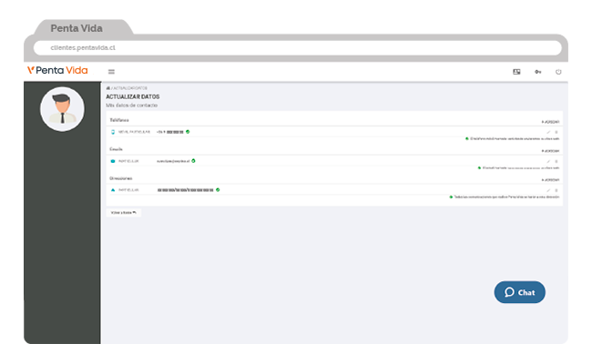592x364 pixels.
Task: Edit the phone entry with pencil icon
Action: (548, 132)
